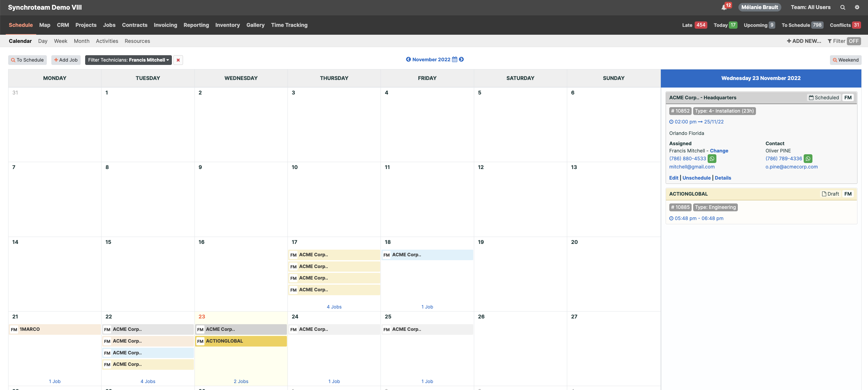Open the Gallery main tab
The image size is (868, 390).
(255, 25)
